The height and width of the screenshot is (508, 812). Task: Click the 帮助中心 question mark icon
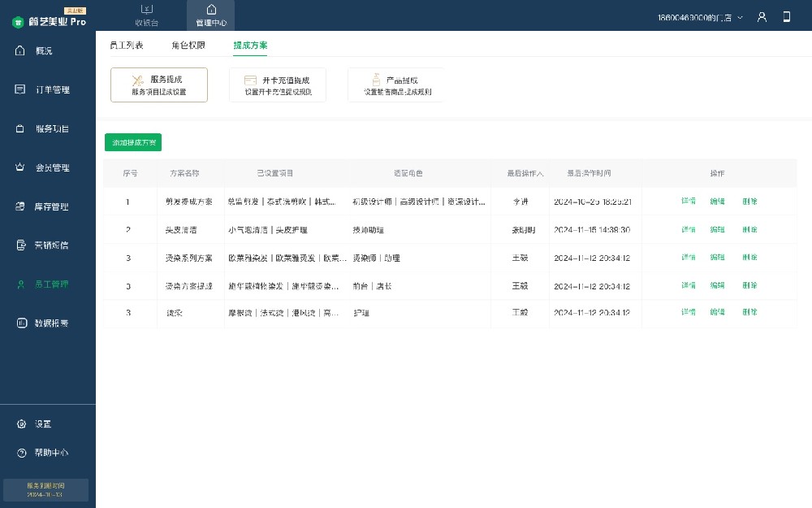click(x=21, y=453)
